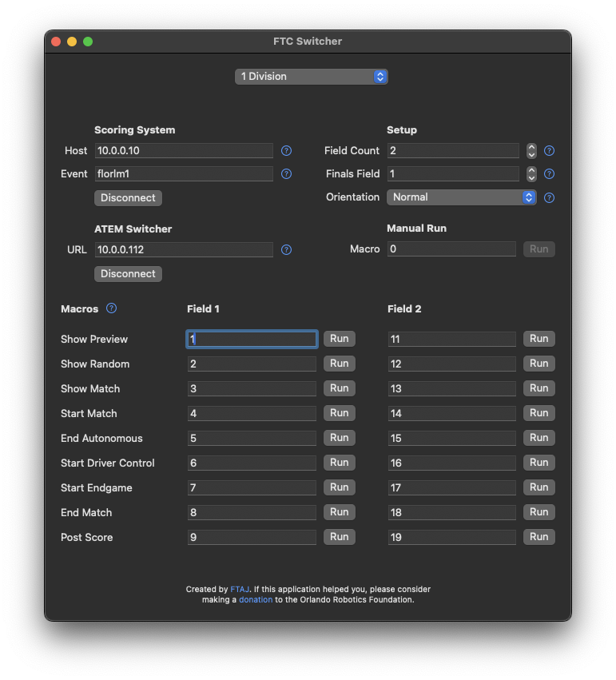Open the 1 Division dropdown
The width and height of the screenshot is (616, 680).
tap(312, 77)
